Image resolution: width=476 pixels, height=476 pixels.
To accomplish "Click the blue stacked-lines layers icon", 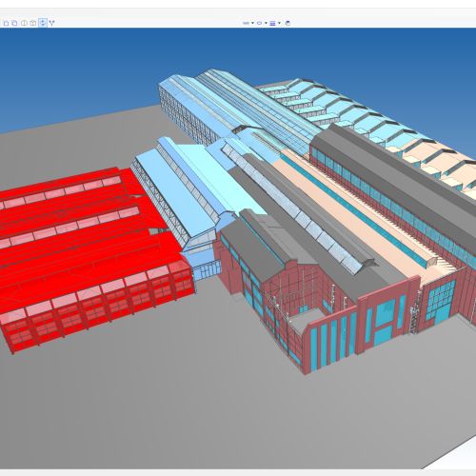I will 272,23.
